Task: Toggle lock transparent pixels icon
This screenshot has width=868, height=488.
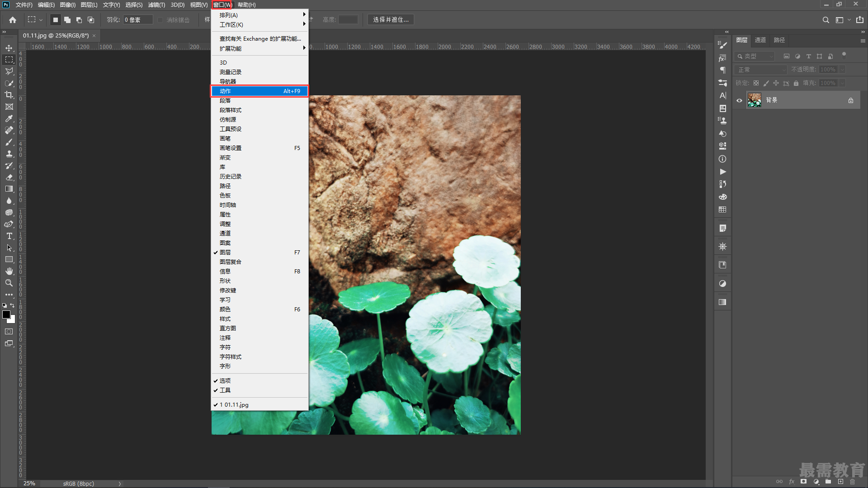Action: (756, 83)
